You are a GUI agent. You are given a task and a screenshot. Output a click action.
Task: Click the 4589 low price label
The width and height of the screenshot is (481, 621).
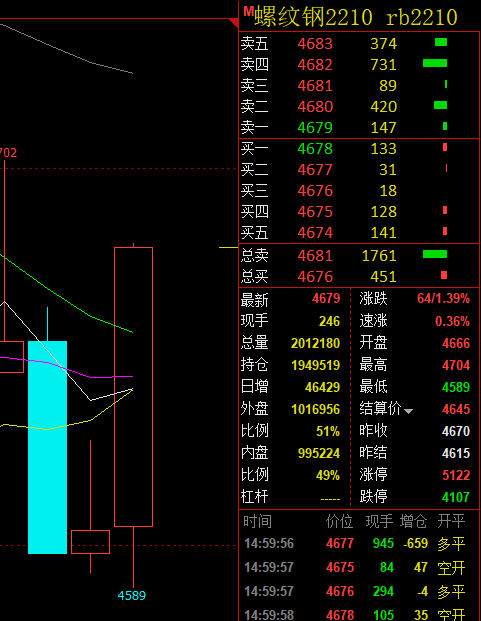[132, 595]
